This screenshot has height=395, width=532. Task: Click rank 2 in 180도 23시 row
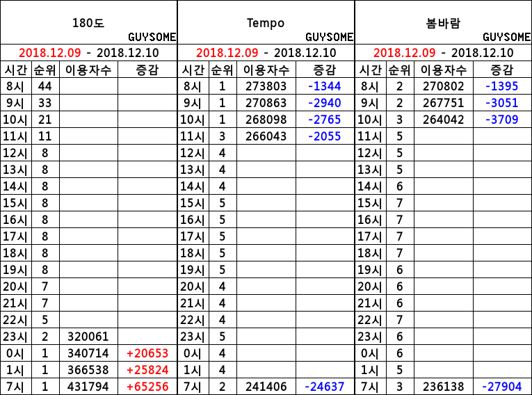tap(45, 337)
